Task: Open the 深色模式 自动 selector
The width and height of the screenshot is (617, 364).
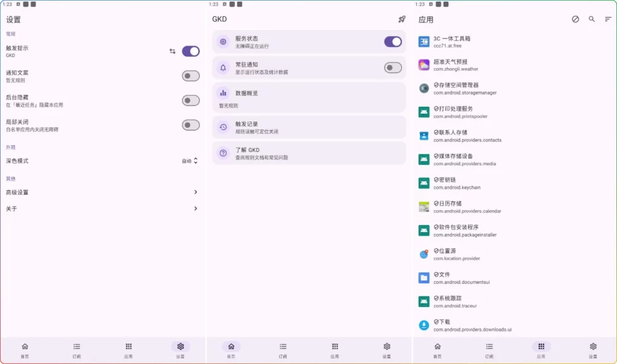Action: pyautogui.click(x=189, y=161)
